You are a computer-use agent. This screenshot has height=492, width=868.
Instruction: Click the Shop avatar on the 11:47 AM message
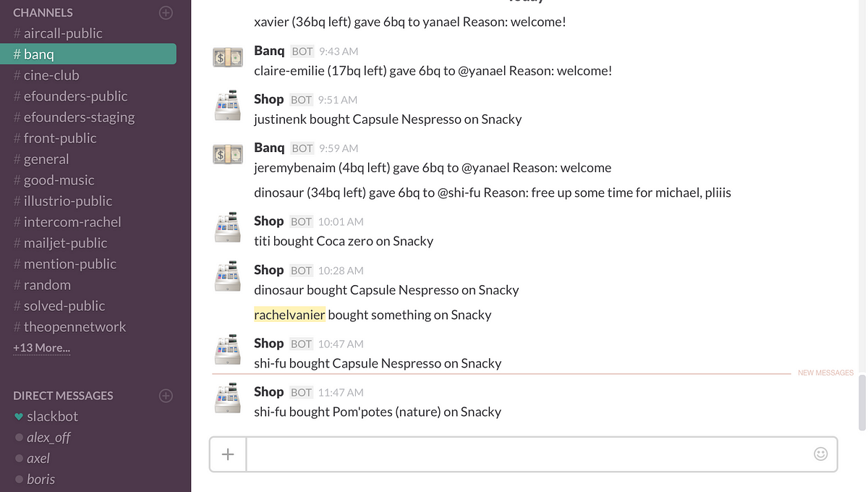[x=228, y=398]
